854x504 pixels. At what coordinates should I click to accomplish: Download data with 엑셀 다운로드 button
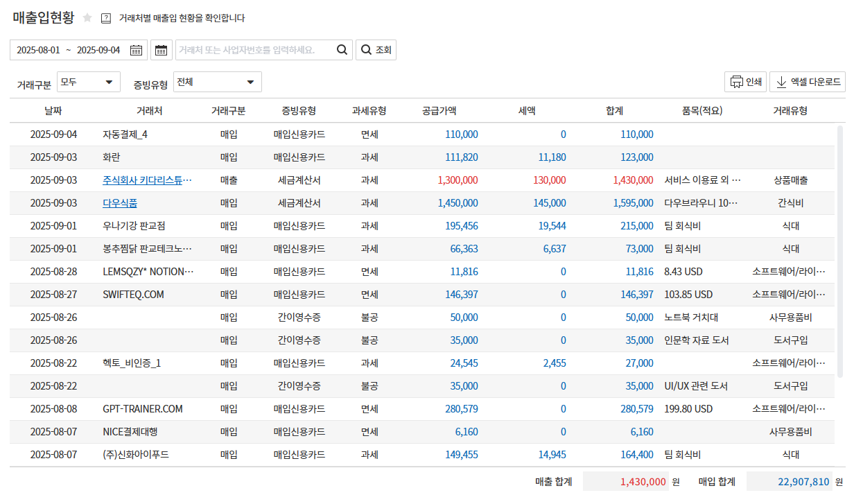(x=807, y=82)
